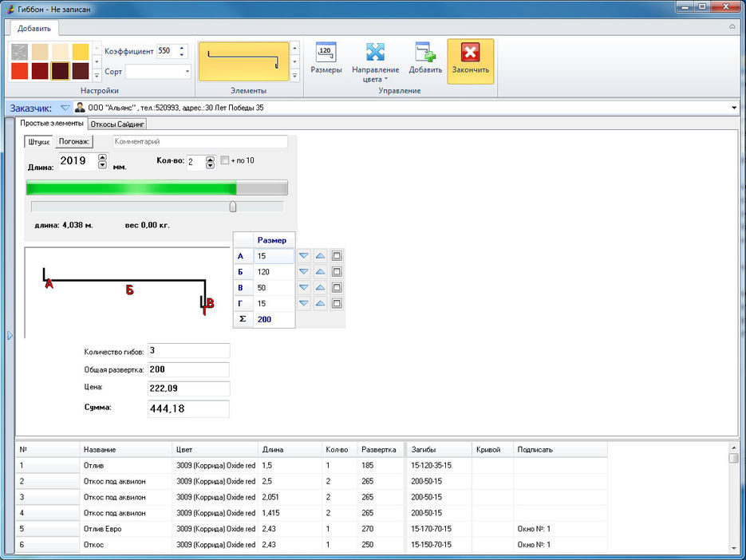This screenshot has height=560, width=746.
Task: Expand the color palette gallery
Action: tap(97, 75)
